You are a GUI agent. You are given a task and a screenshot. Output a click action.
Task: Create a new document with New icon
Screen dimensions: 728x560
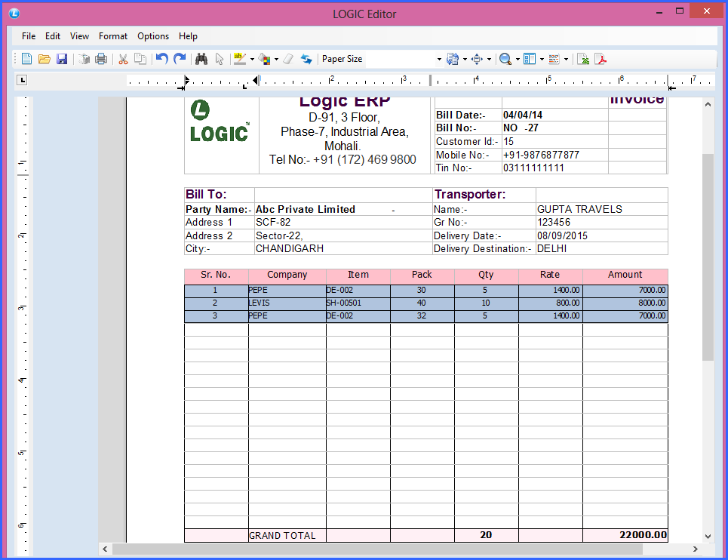[27, 59]
